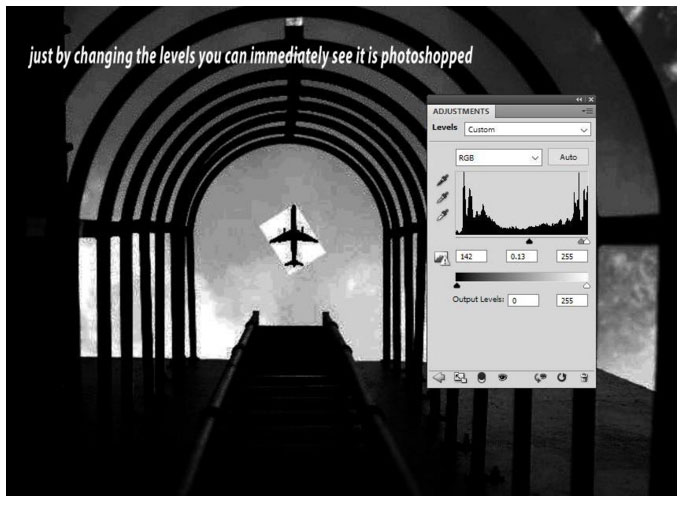Image resolution: width=684 pixels, height=505 pixels.
Task: Click the shadow input field showing 142
Action: 471,256
